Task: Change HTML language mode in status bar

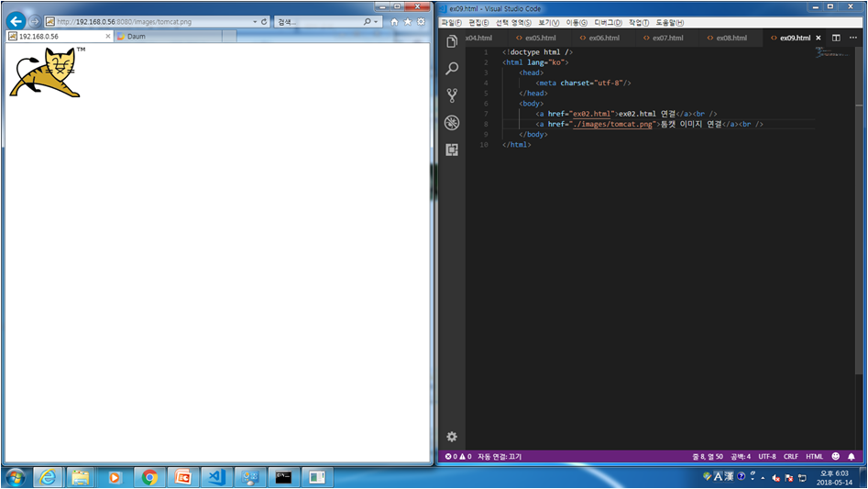Action: [x=814, y=456]
